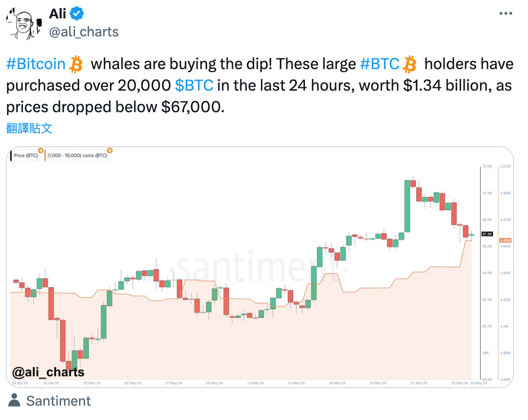Click the Santiment tagged account label

[x=58, y=401]
